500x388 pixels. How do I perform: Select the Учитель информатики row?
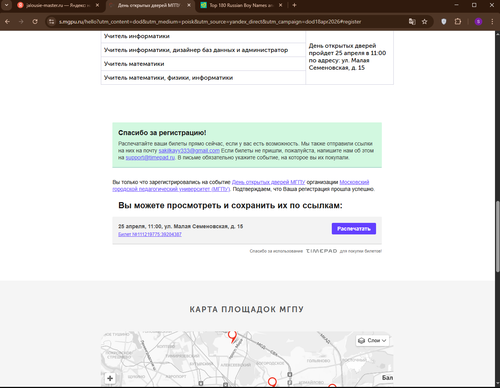pyautogui.click(x=203, y=36)
